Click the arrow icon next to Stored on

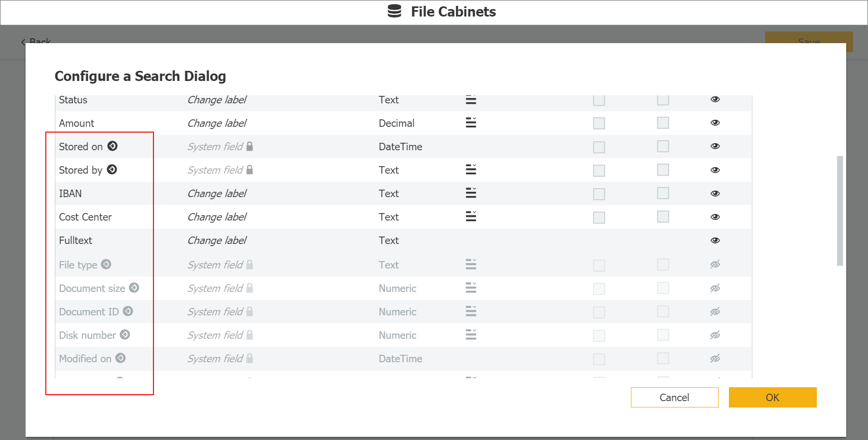pos(112,146)
